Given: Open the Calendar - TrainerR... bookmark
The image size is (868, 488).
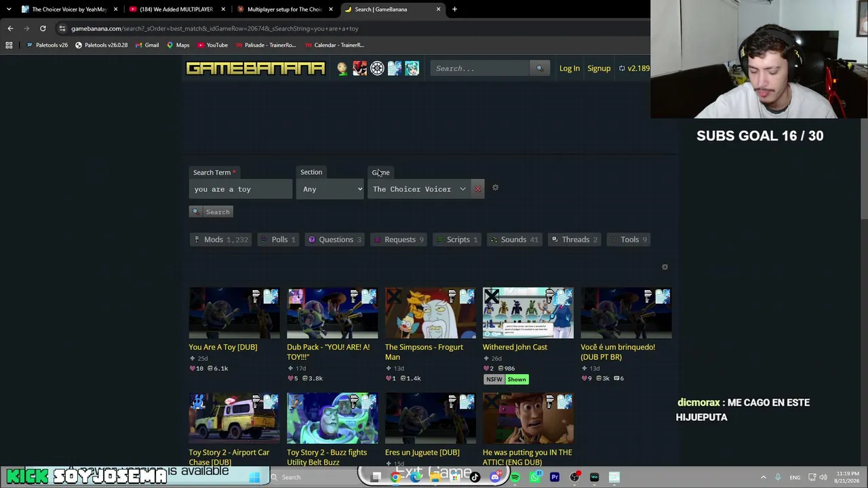Looking at the screenshot, I should 334,45.
